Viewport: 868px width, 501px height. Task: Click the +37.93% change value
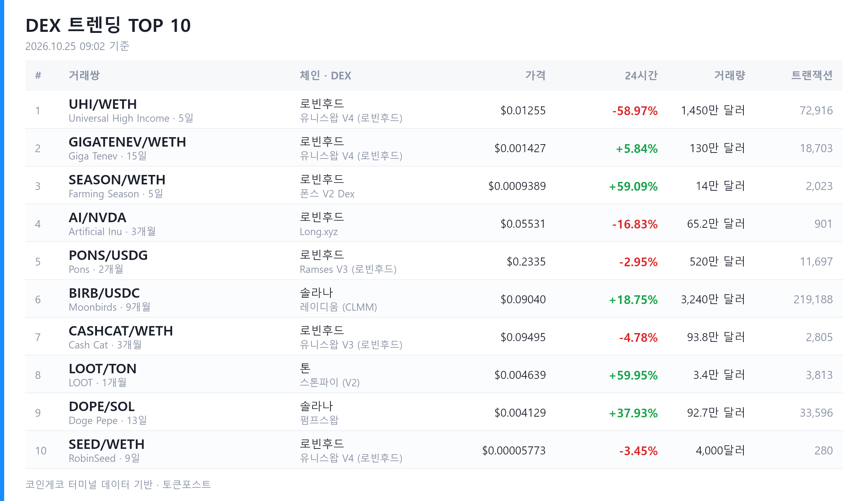(x=633, y=413)
